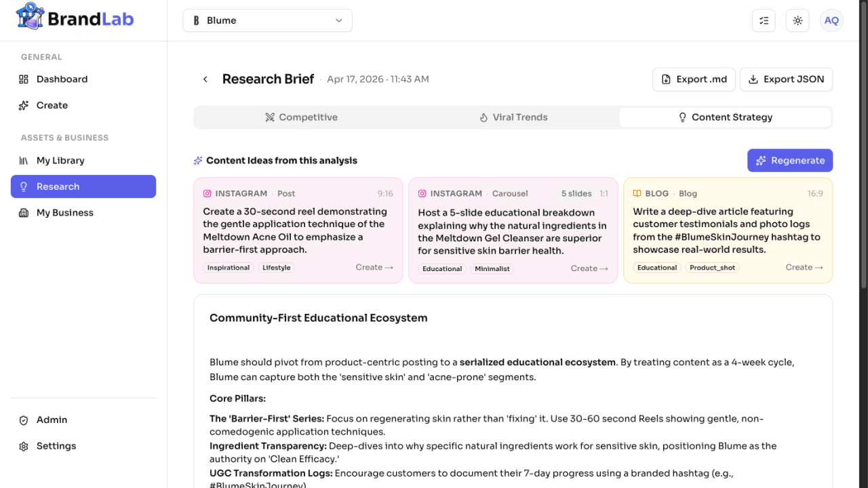
Task: Go back with the arrow beside Research Brief
Action: pyautogui.click(x=205, y=79)
